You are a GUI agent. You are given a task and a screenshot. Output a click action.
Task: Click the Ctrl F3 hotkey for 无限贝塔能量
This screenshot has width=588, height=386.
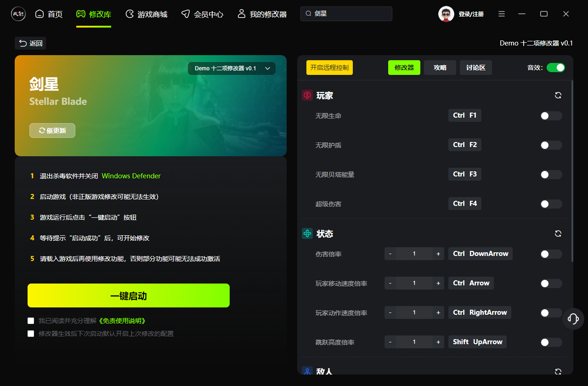(x=465, y=174)
